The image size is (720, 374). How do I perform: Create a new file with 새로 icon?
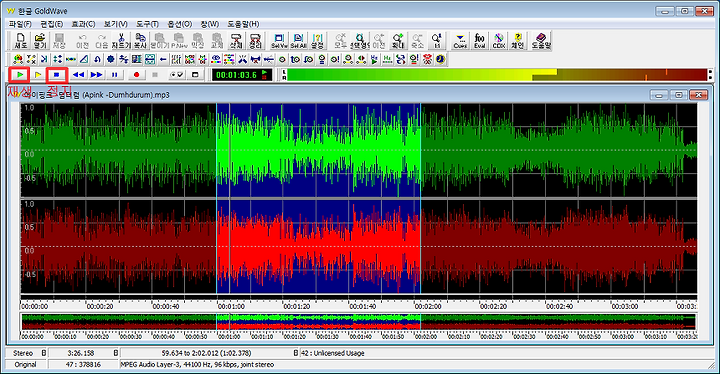pyautogui.click(x=21, y=41)
